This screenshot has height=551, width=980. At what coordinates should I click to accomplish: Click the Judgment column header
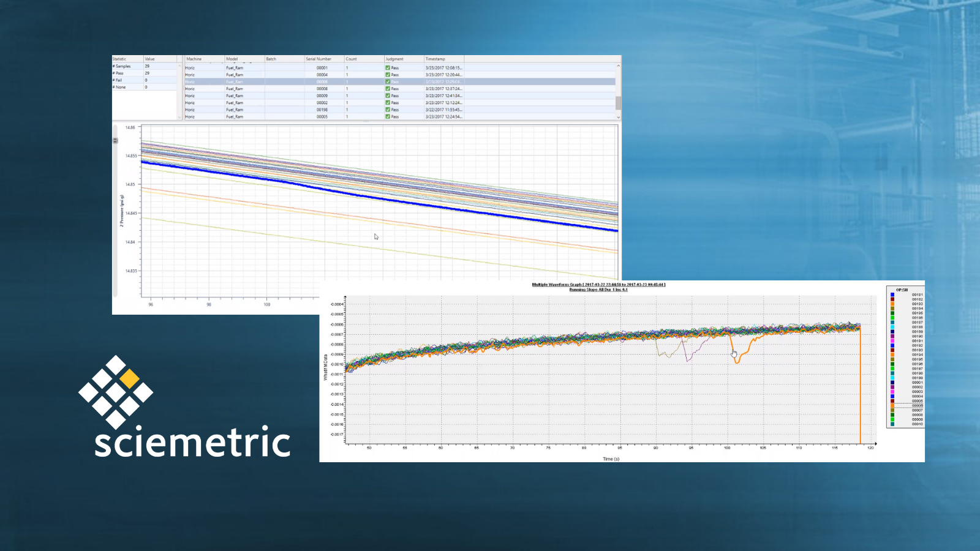tap(394, 59)
